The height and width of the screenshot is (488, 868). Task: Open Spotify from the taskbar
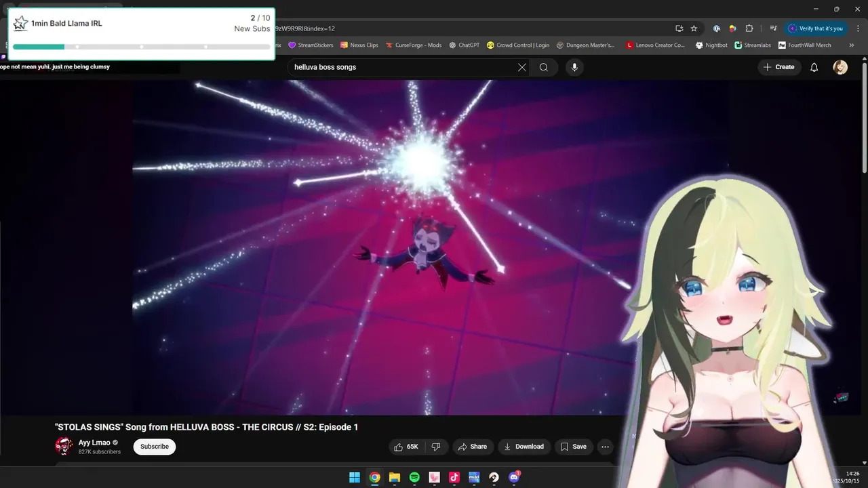point(414,477)
